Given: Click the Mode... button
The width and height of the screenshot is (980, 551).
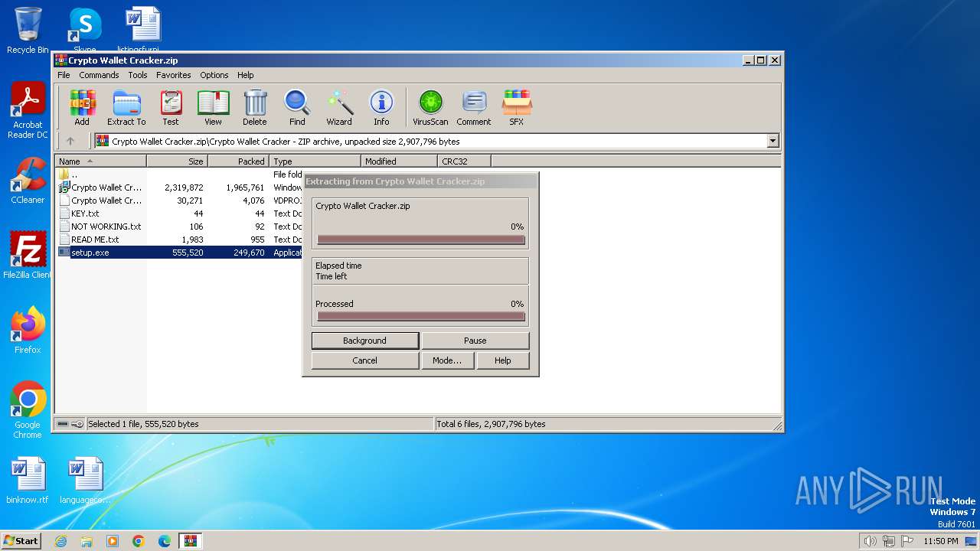Looking at the screenshot, I should (447, 360).
